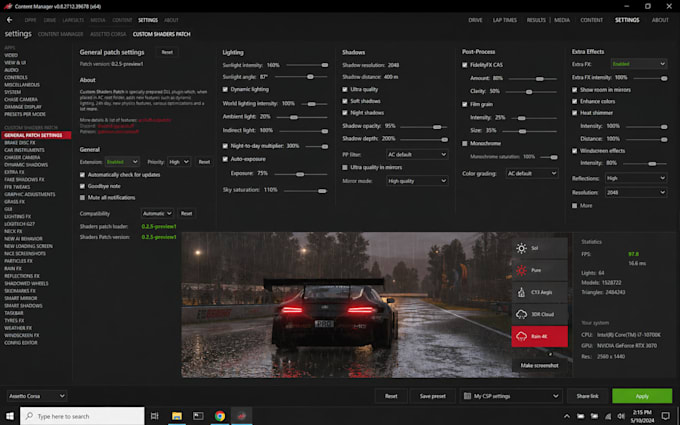Open the My CSP settings preset dropdown

click(x=511, y=396)
